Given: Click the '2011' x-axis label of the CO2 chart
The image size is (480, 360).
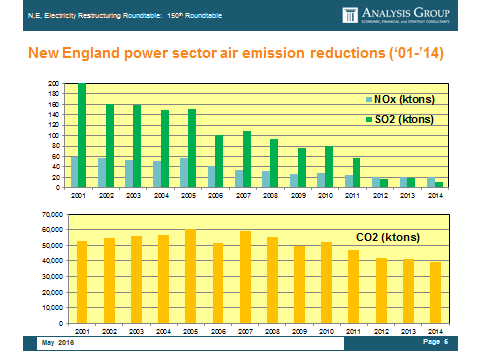Looking at the screenshot, I should [x=353, y=331].
